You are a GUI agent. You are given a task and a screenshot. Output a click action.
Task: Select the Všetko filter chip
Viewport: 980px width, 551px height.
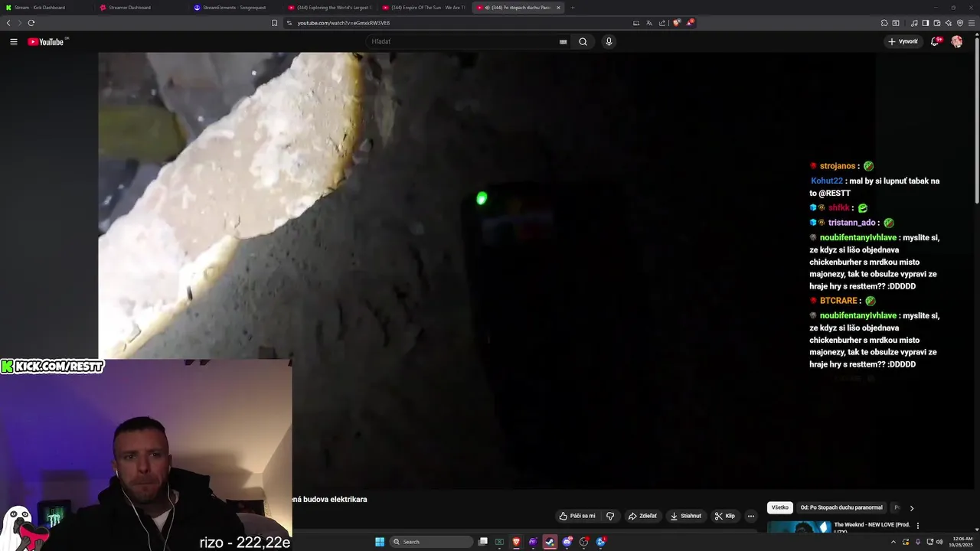[x=779, y=507]
